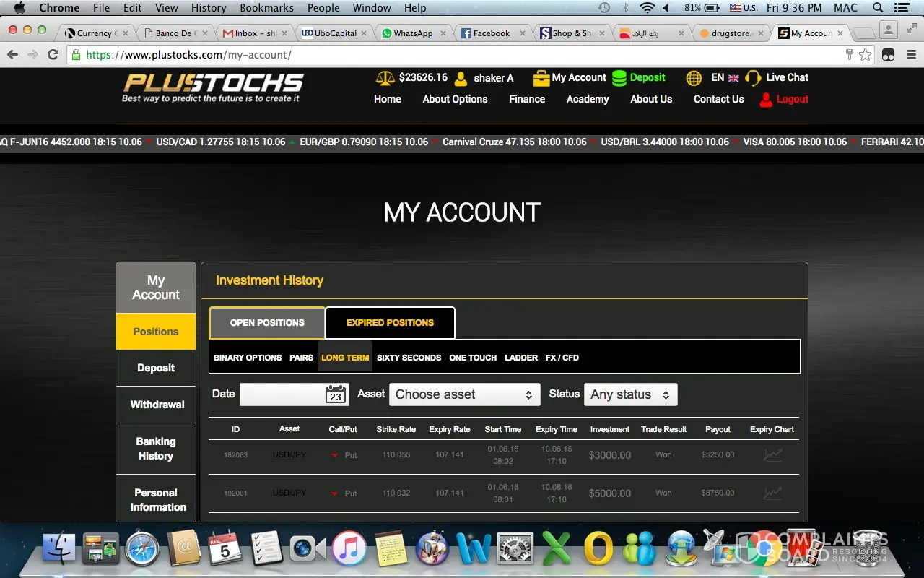Open the Bookmarks menu in menu bar
Viewport: 924px width, 578px height.
click(266, 8)
